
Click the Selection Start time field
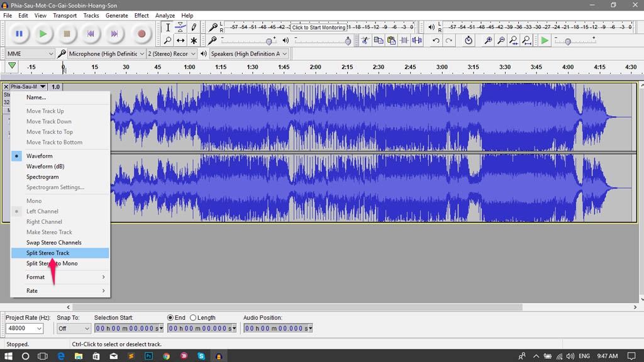pos(128,329)
